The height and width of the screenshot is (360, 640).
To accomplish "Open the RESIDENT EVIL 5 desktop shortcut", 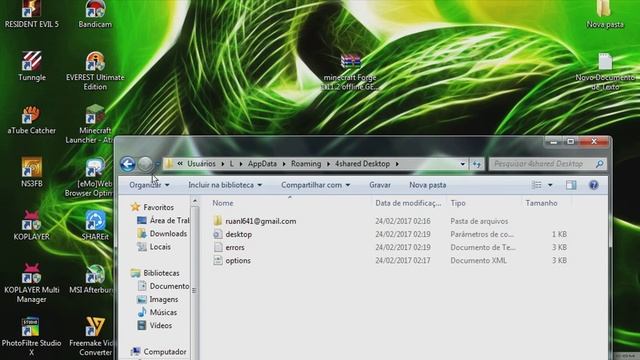I will click(x=32, y=14).
